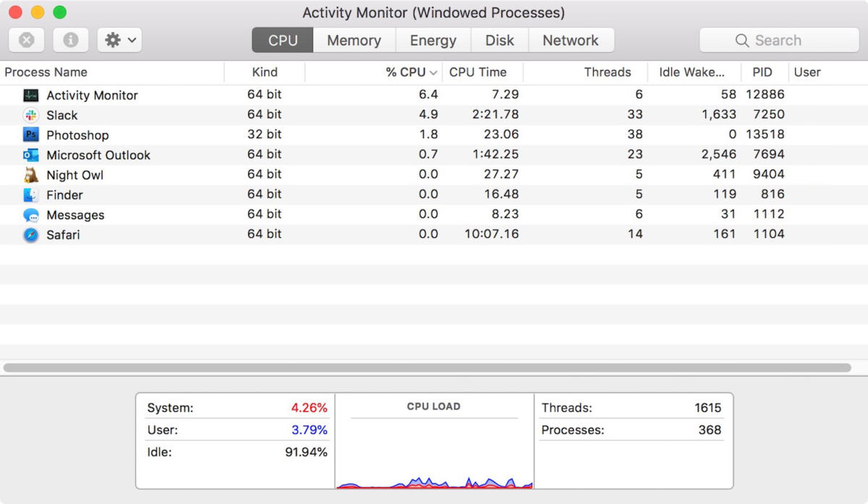
Task: Select the Finder process name
Action: pos(64,195)
